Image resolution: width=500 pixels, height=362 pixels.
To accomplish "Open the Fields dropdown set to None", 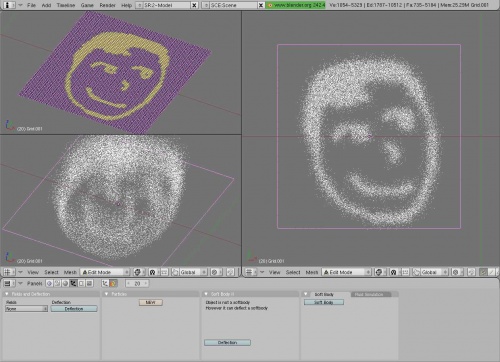I will 26,309.
